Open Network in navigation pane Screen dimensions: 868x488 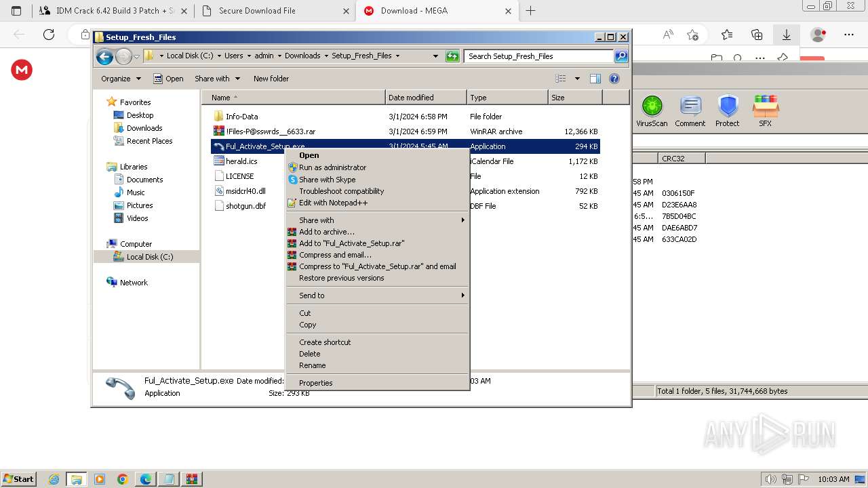coord(134,283)
